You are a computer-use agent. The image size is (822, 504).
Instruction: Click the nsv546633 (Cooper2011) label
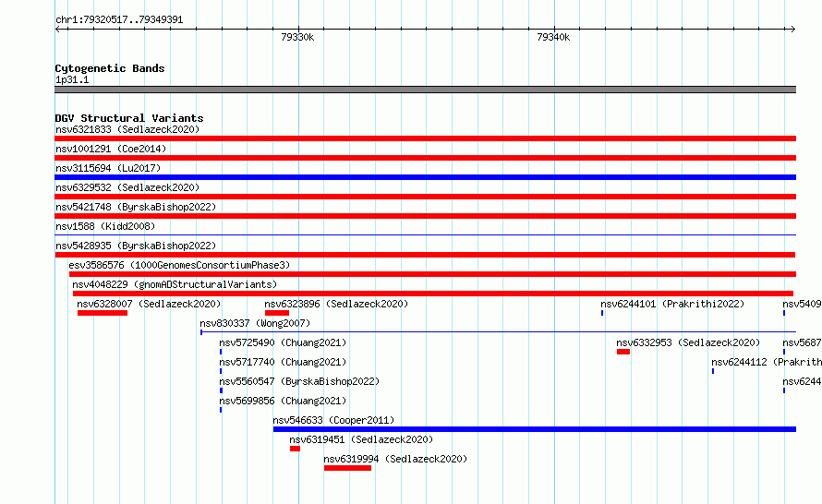pyautogui.click(x=333, y=420)
